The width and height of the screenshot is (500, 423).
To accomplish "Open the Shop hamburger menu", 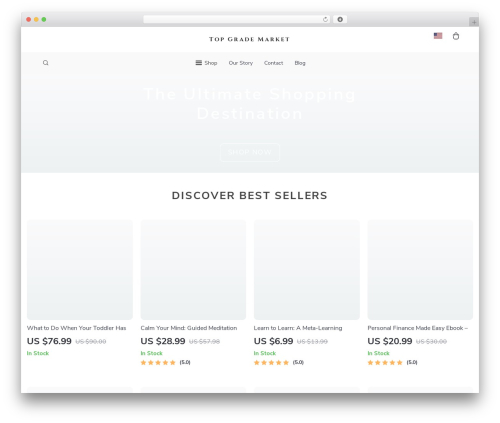I will pos(206,63).
